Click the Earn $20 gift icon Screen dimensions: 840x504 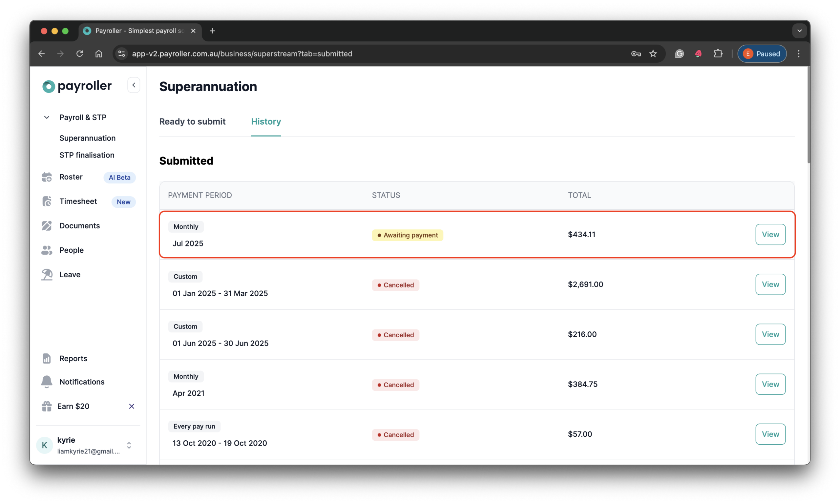pyautogui.click(x=47, y=406)
